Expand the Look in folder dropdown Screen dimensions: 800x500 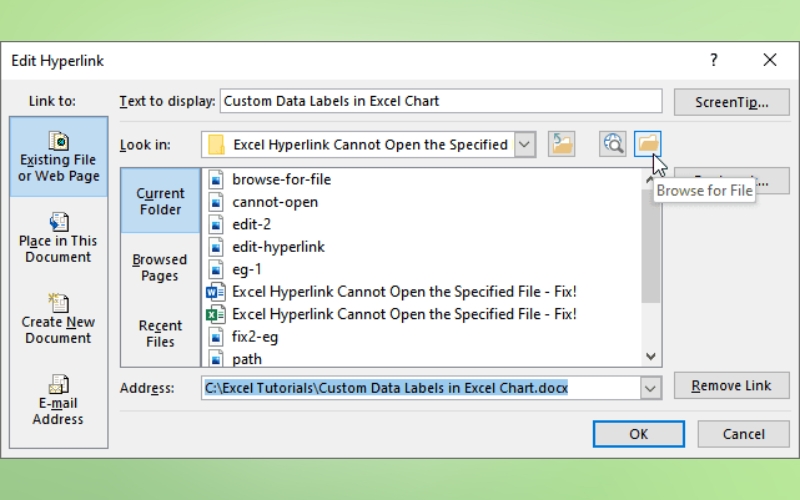click(526, 144)
